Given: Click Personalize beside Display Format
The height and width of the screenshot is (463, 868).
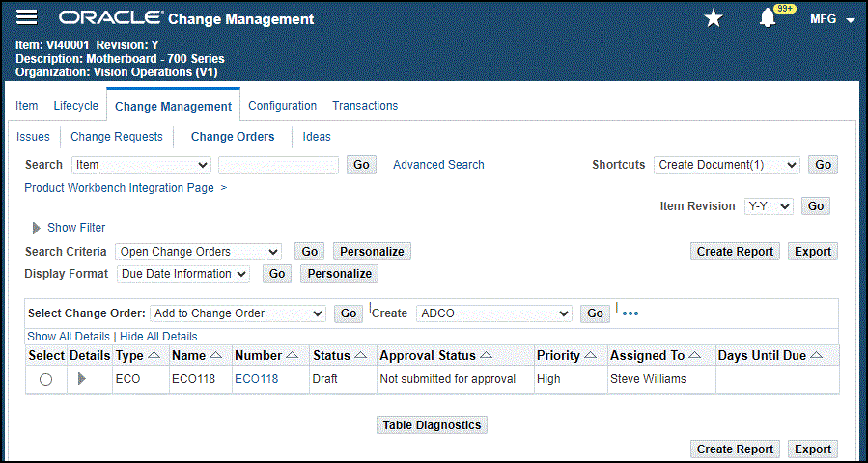Looking at the screenshot, I should click(339, 274).
